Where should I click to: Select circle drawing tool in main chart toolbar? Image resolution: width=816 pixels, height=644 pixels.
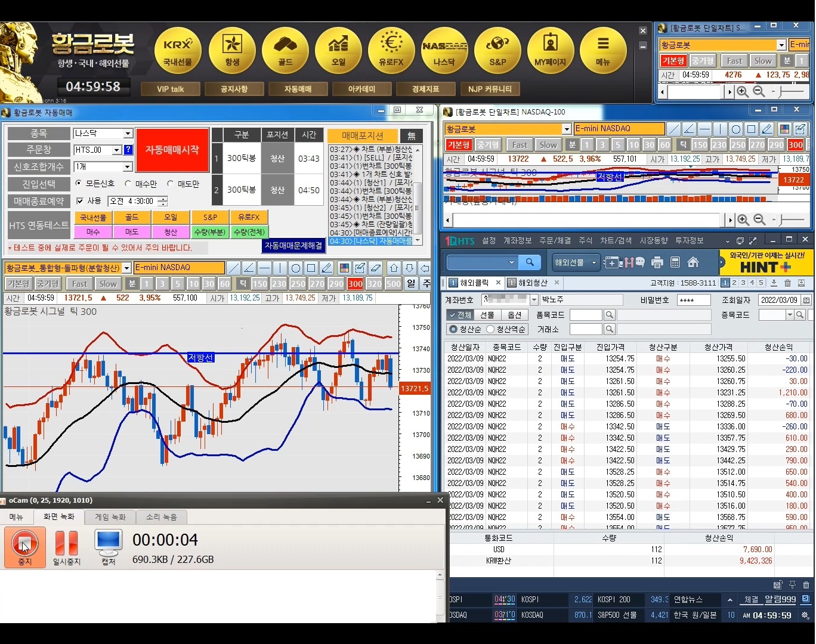tap(296, 268)
